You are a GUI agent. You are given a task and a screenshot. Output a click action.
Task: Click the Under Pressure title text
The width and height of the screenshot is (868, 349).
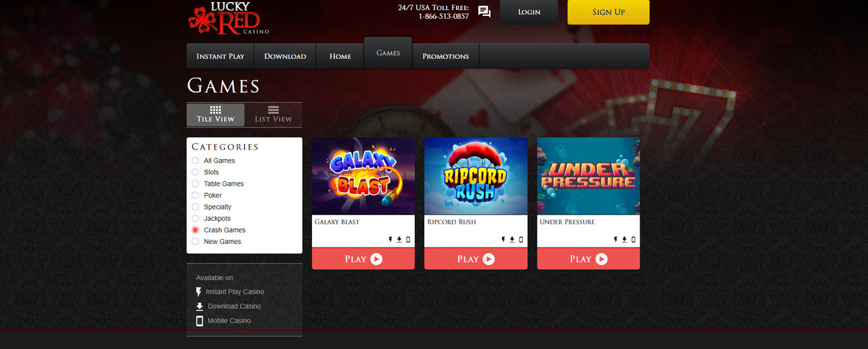(567, 222)
